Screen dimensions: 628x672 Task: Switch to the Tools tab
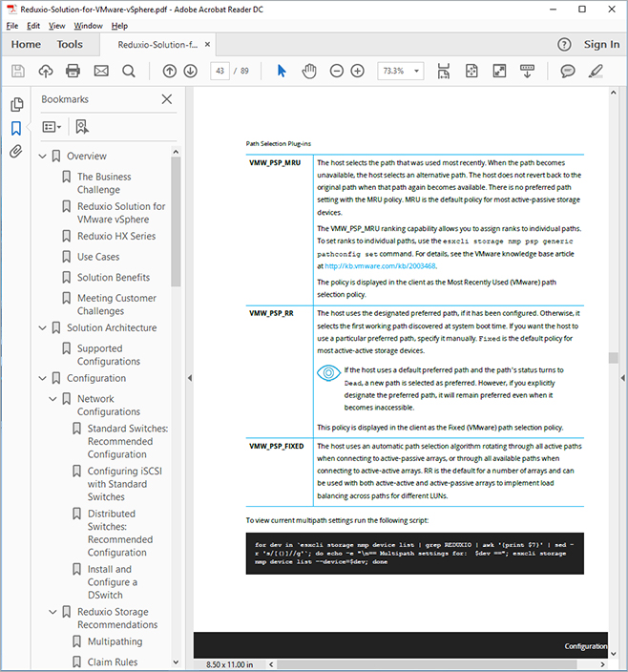point(70,44)
